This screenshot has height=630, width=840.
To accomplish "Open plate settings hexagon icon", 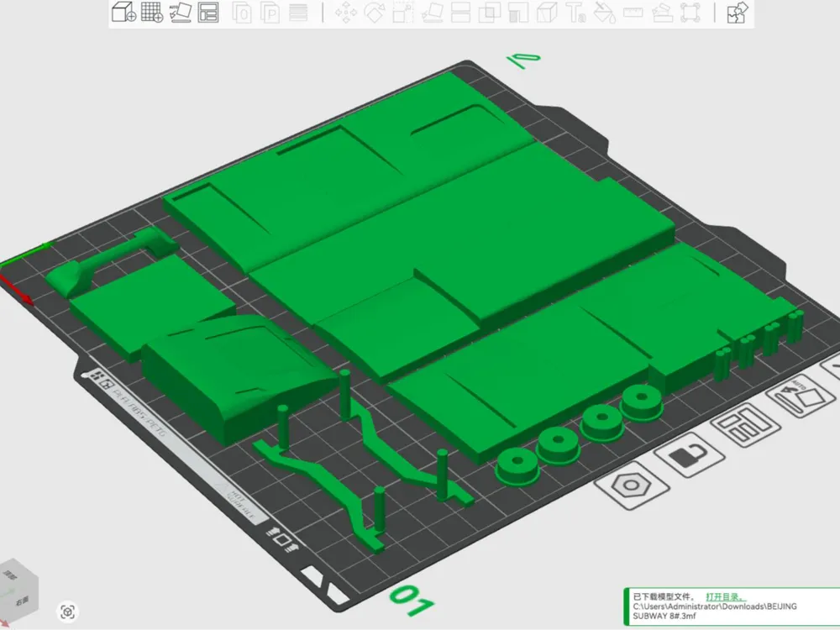I will pyautogui.click(x=632, y=486).
